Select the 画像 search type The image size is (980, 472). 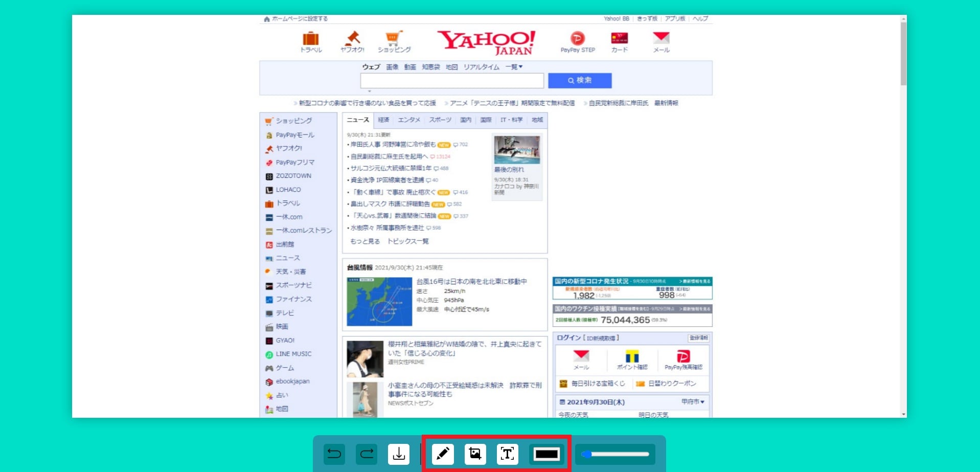pyautogui.click(x=392, y=67)
